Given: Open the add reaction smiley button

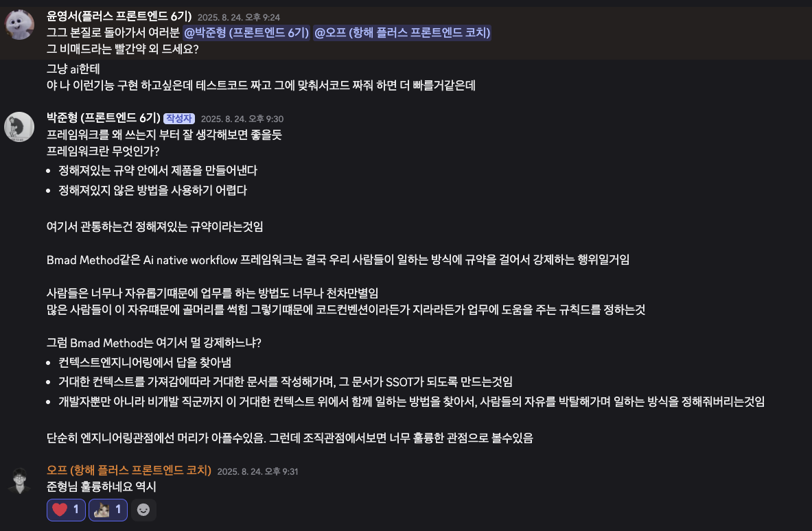Looking at the screenshot, I should click(x=143, y=510).
